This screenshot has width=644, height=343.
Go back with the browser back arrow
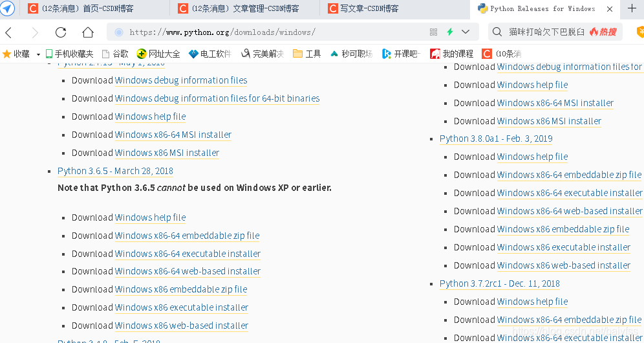pyautogui.click(x=8, y=32)
